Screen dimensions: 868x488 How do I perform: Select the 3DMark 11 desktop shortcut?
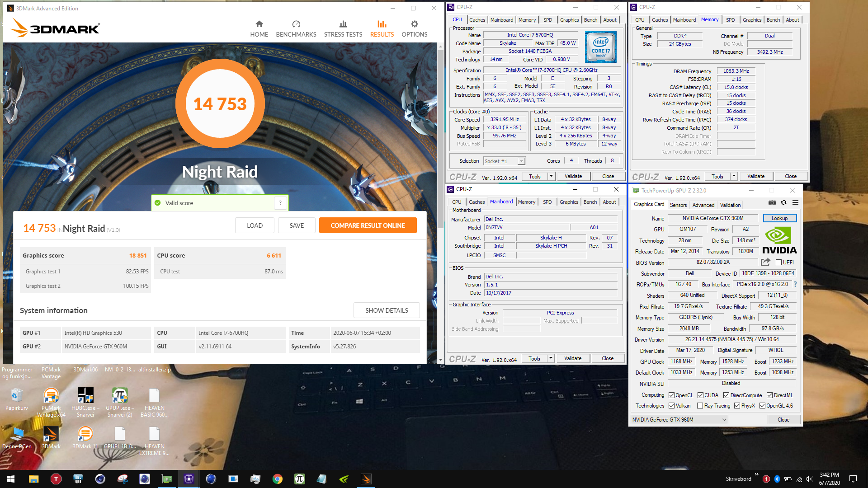point(85,437)
